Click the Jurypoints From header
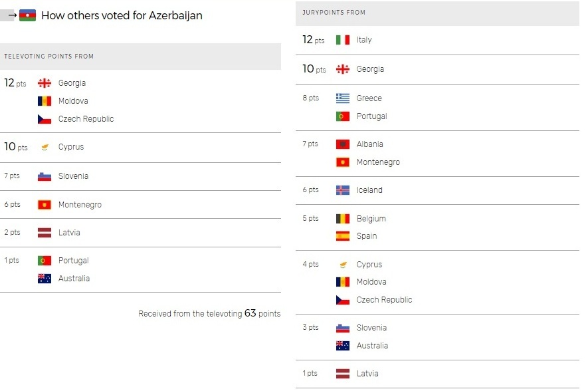This screenshot has height=391, width=588. pos(437,13)
